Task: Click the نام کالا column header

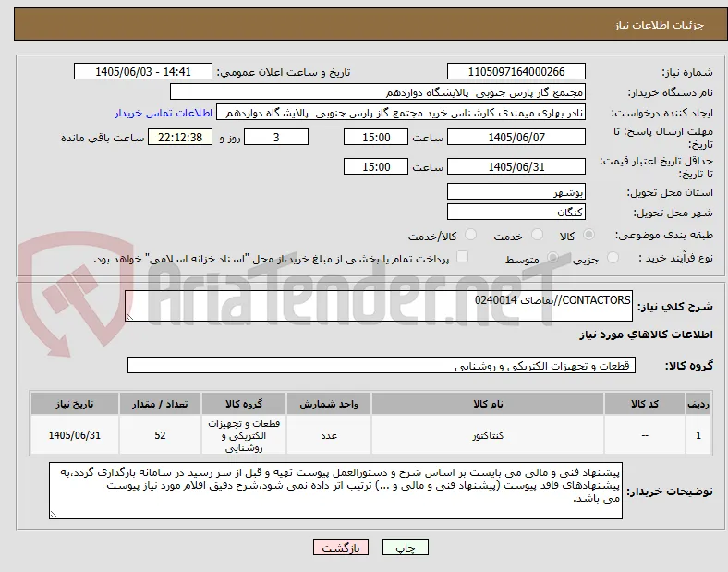Action: tap(488, 404)
